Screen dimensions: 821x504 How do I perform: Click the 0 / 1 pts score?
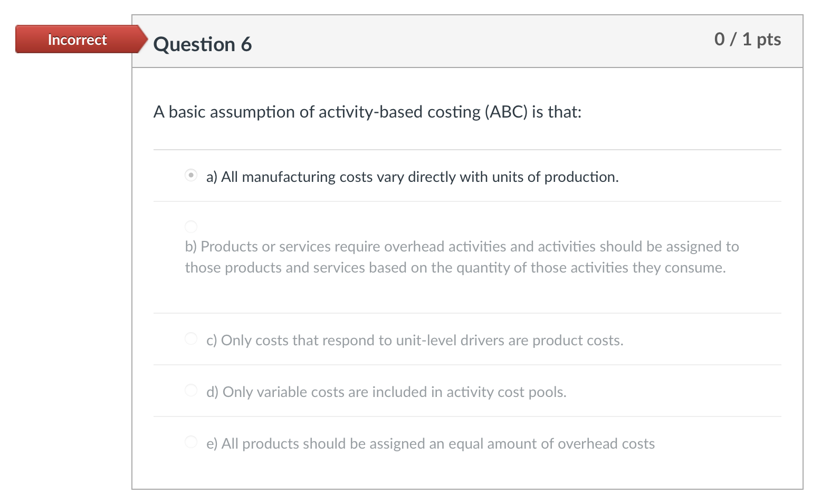click(747, 39)
